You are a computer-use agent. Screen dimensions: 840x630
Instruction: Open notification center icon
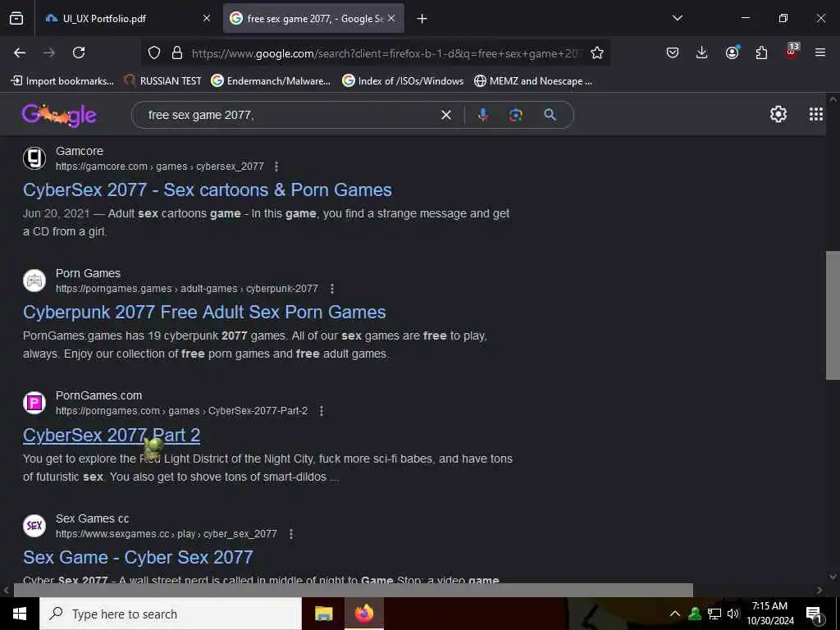pyautogui.click(x=815, y=614)
